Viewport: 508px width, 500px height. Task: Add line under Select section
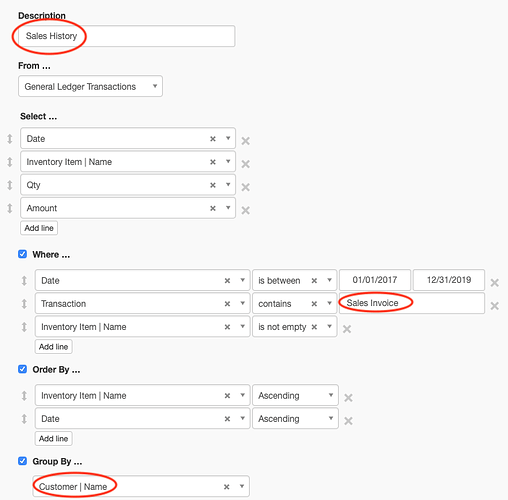pyautogui.click(x=39, y=228)
